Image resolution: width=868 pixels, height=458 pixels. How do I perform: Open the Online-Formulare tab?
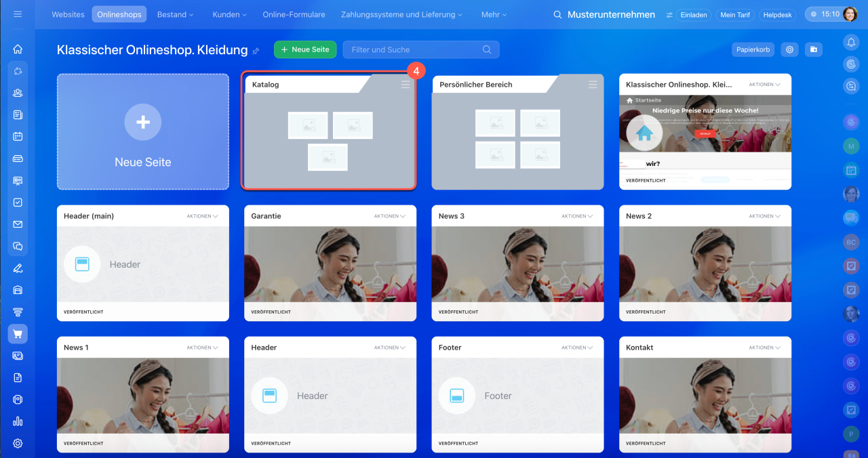tap(294, 14)
